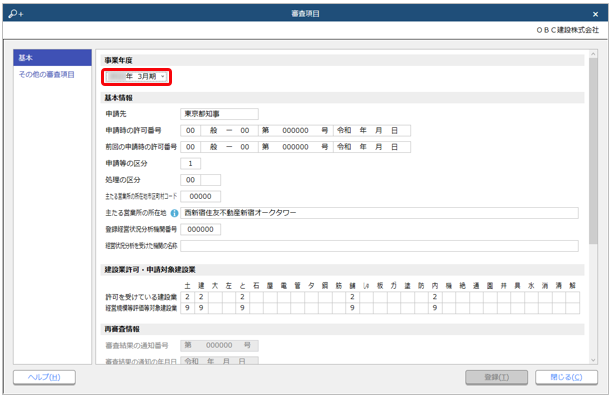
Task: Click 令和 date field of 申請時の許可番号
Action: tap(372, 131)
